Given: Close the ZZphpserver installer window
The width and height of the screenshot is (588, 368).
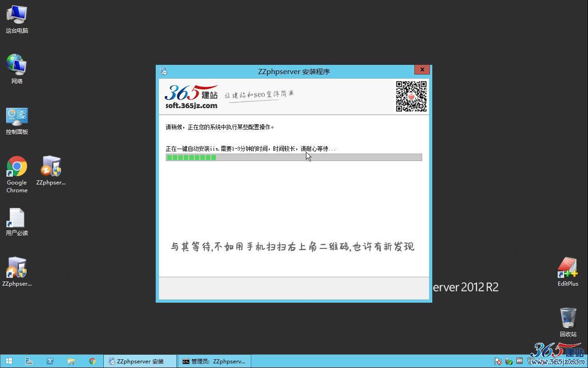Looking at the screenshot, I should point(422,69).
